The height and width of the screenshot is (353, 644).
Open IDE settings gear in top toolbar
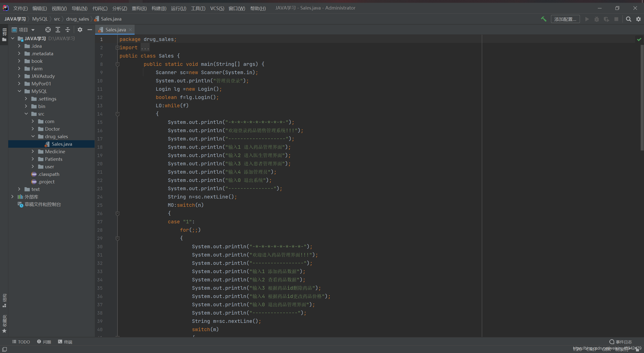[x=638, y=19]
